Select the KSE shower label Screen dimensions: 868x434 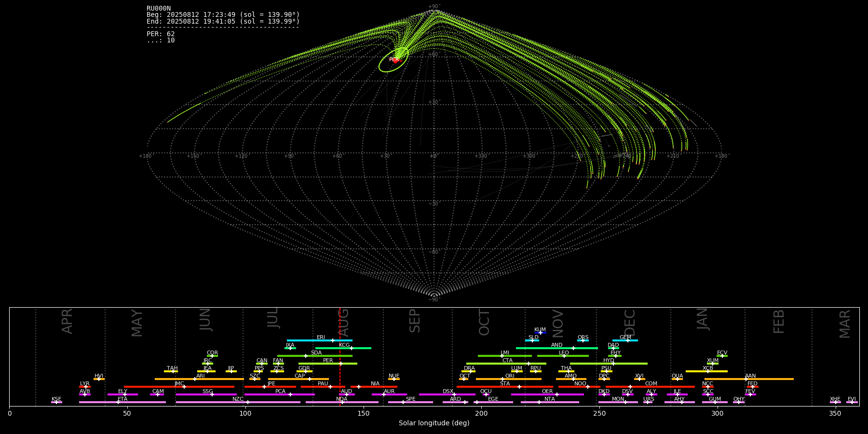tap(56, 399)
